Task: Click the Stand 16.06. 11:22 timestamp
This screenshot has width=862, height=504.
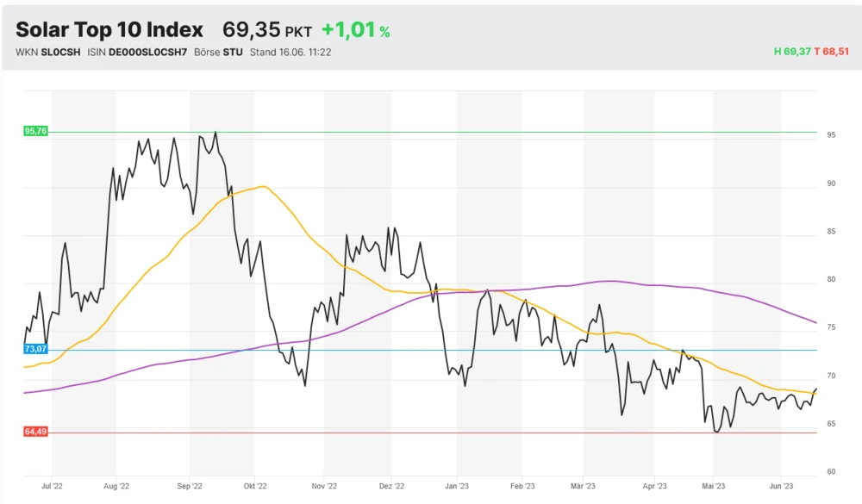Action: (x=290, y=52)
